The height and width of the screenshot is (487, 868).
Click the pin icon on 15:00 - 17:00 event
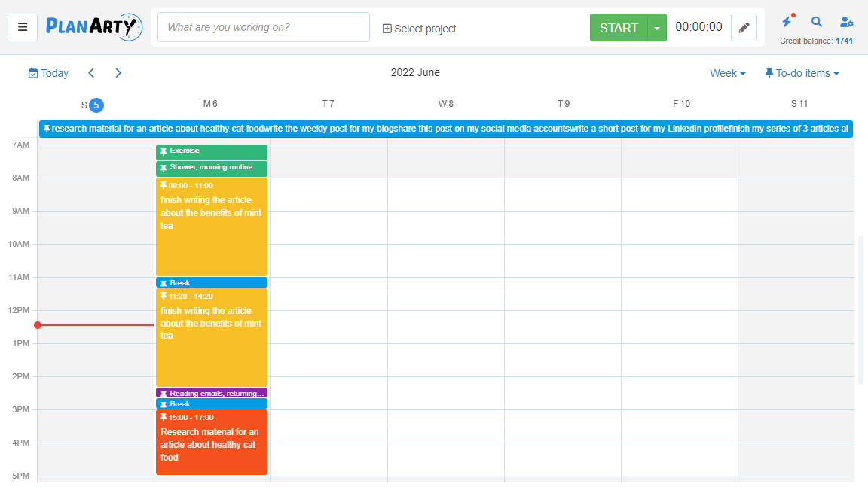click(x=164, y=417)
